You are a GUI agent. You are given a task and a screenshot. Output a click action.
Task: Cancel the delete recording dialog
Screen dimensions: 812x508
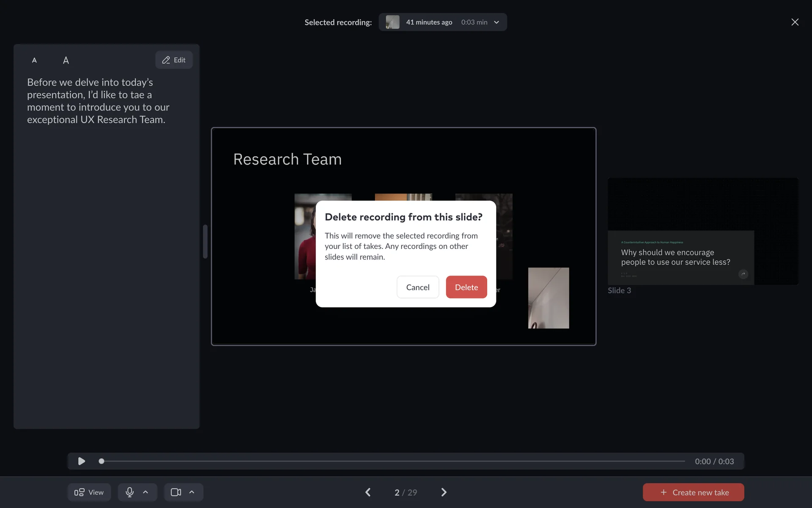tap(417, 287)
